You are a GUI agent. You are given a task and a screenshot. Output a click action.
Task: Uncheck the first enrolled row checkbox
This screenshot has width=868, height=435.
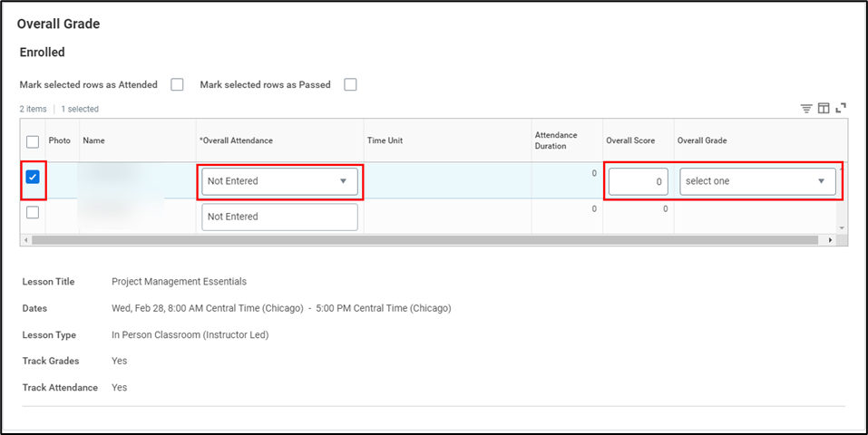(33, 178)
